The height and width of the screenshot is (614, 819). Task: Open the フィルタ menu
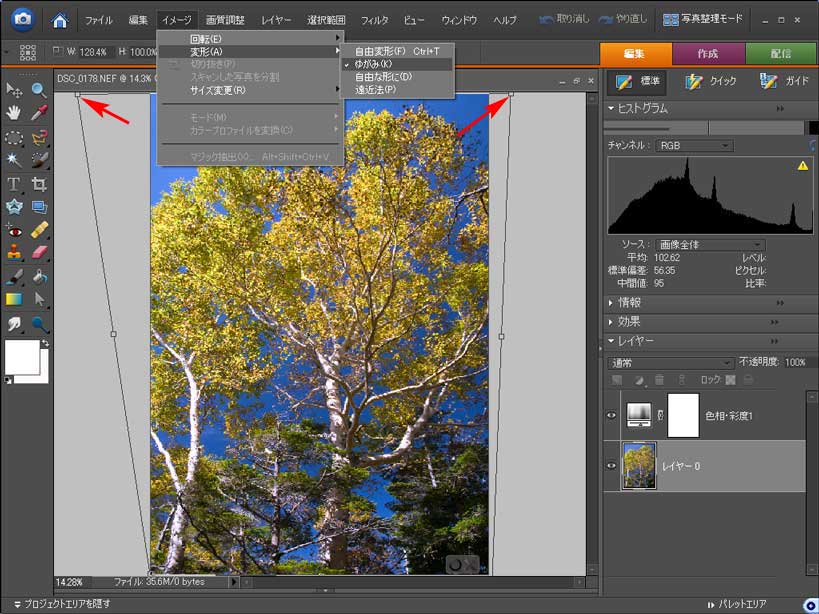374,20
